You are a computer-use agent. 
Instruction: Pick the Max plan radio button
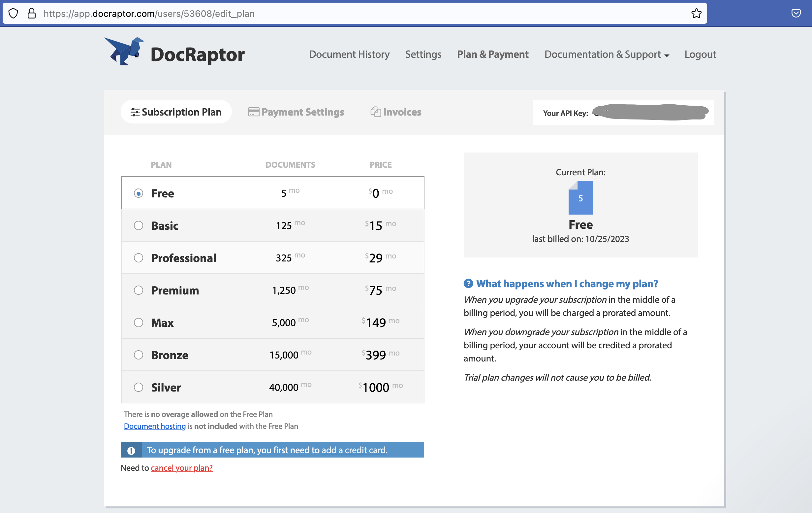click(138, 323)
